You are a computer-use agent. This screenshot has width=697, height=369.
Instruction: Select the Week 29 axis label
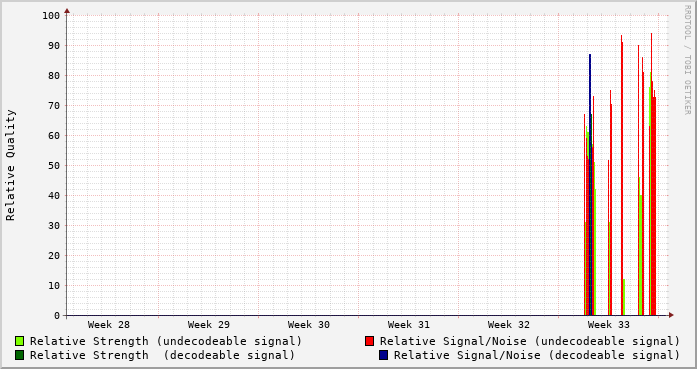pos(208,325)
